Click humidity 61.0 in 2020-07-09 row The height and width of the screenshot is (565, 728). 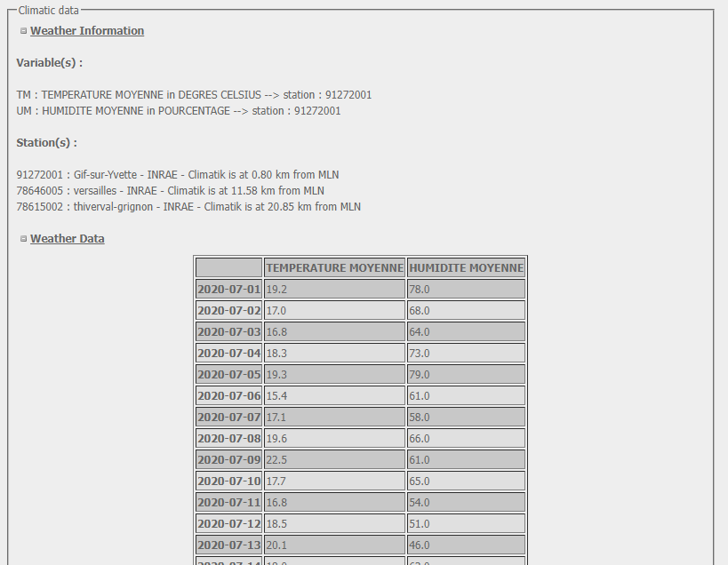pos(466,459)
